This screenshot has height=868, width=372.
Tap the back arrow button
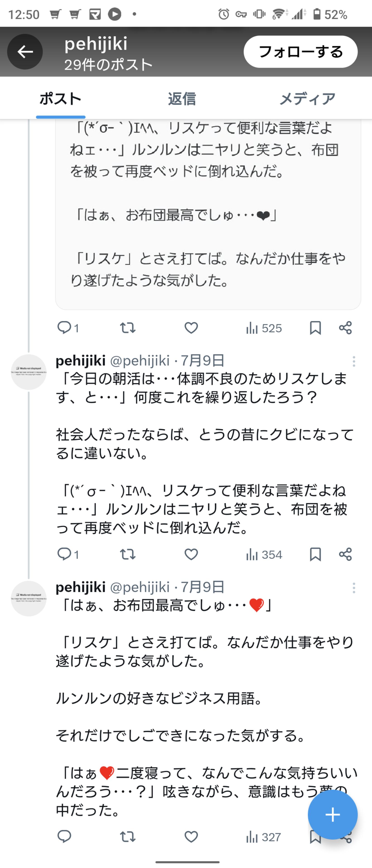point(25,52)
